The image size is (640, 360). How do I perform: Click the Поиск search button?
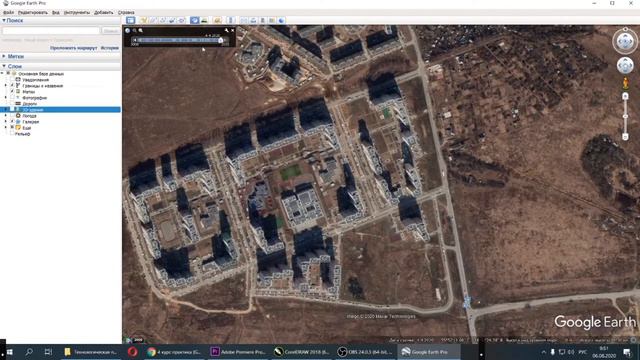[111, 31]
